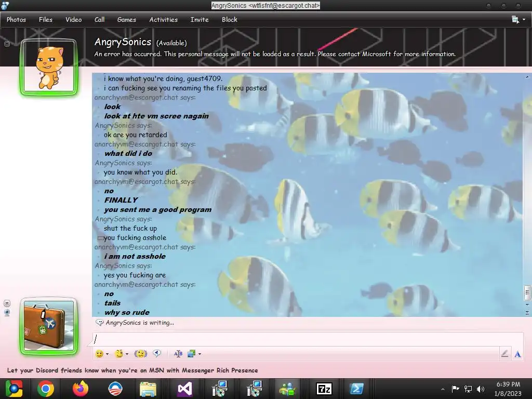Click 'AngrySonics is writing...' status
The image size is (532, 399).
pyautogui.click(x=139, y=323)
